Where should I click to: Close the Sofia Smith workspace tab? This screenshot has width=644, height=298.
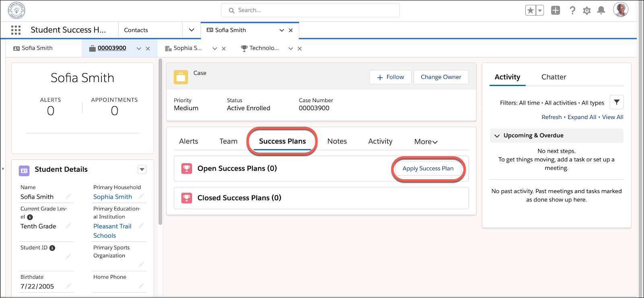pyautogui.click(x=291, y=31)
